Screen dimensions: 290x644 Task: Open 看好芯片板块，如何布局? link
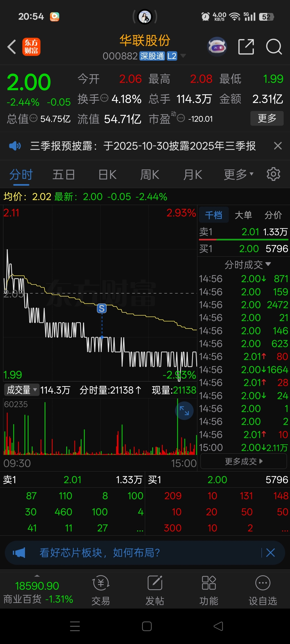[100, 553]
